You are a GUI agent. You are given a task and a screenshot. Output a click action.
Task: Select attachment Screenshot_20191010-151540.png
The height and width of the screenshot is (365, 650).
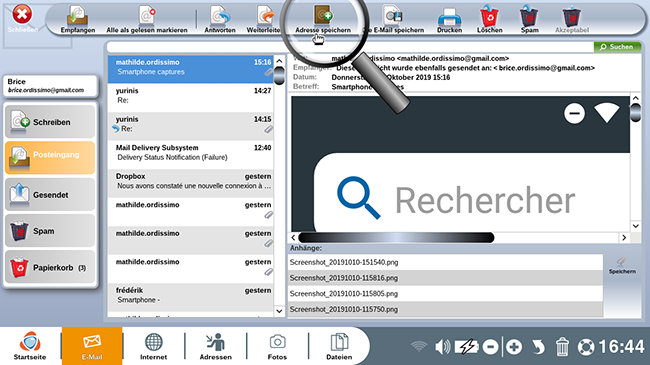click(x=445, y=262)
